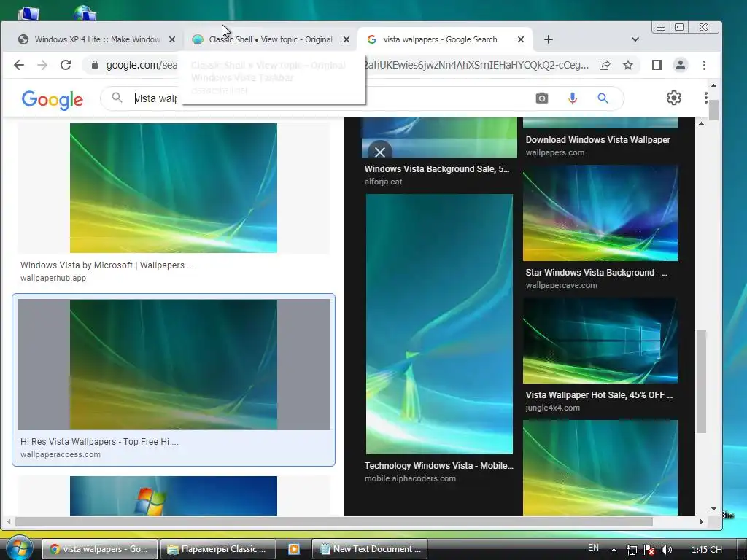Screen dimensions: 747x560
Task: Open the wallpaperhub.app wallpaper thumbnail
Action: tap(174, 188)
